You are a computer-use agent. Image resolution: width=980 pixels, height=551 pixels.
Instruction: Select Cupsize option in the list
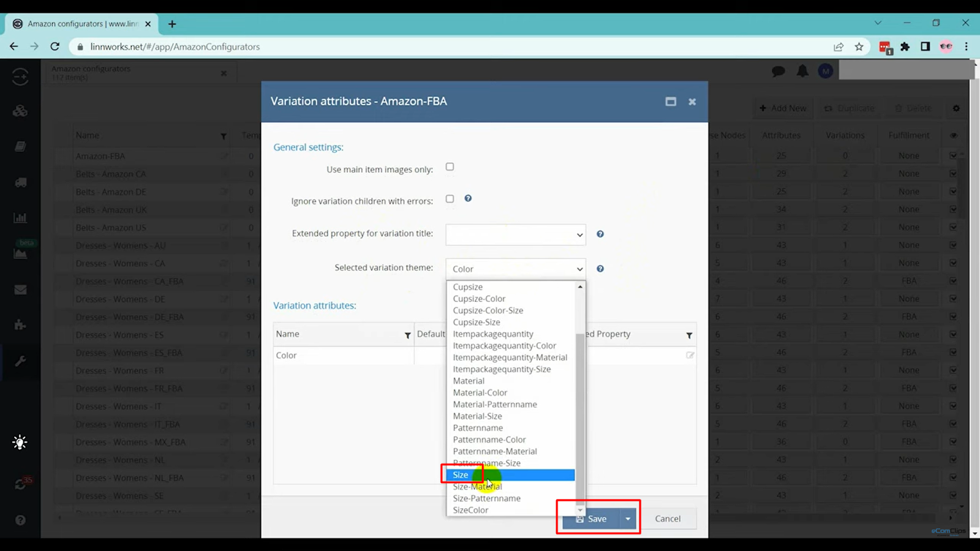(x=511, y=287)
